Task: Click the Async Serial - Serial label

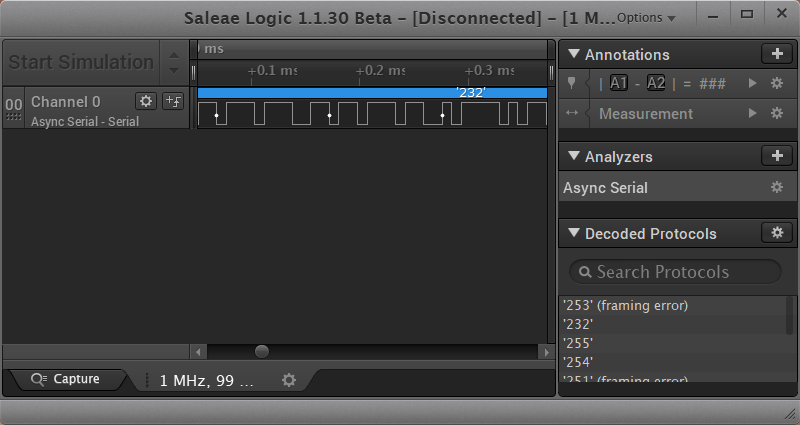Action: (x=85, y=122)
